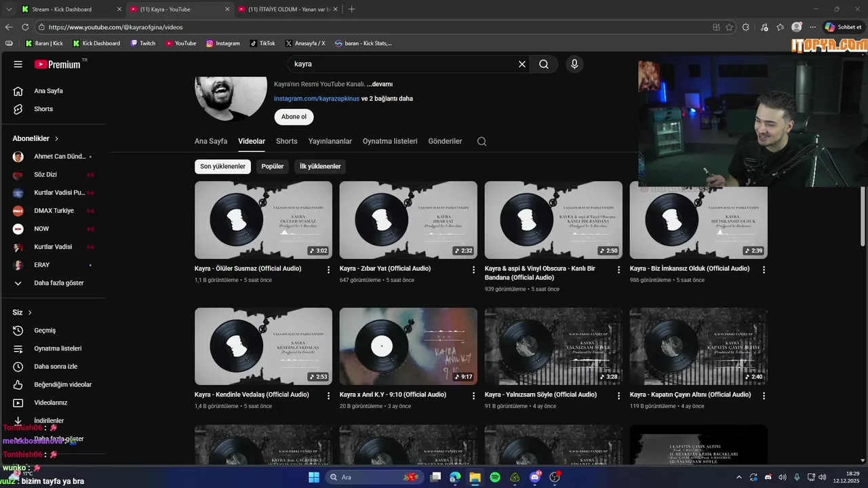Open new browser tab with plus button
The image size is (868, 488).
pos(351,9)
